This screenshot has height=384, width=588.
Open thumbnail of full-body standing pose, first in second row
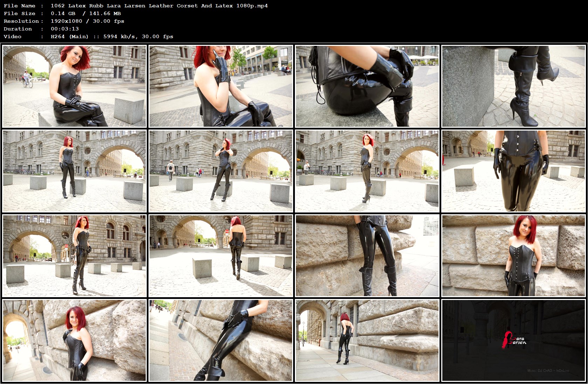(x=75, y=171)
